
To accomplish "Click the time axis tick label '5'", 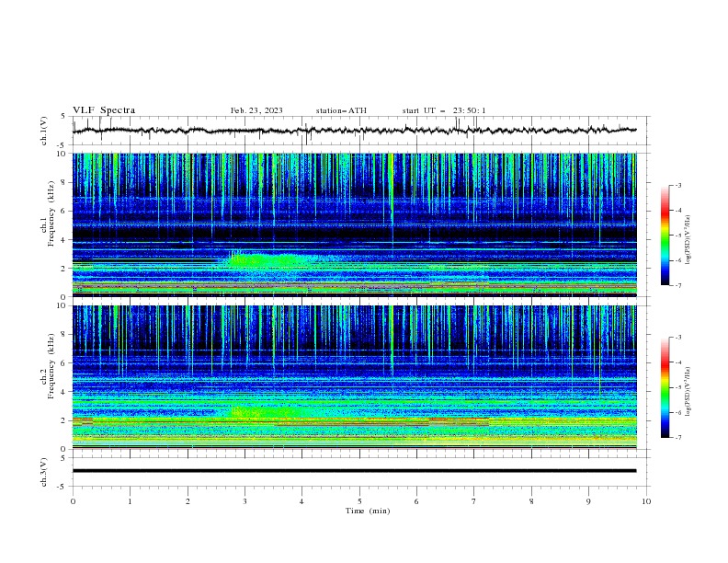I will pos(359,501).
